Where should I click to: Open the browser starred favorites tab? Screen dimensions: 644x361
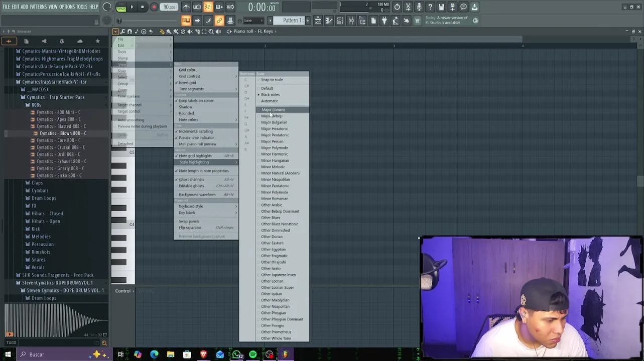(97, 41)
